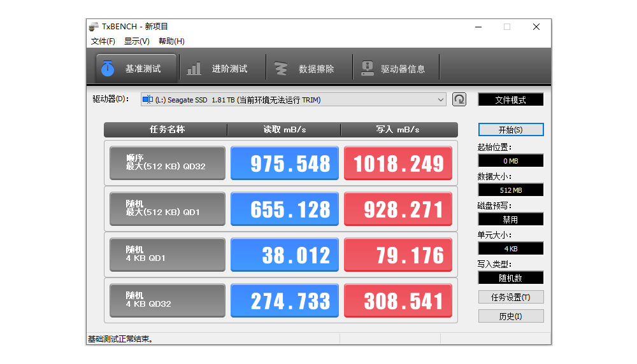Open the 文件(F) menu
Viewport: 637px width, 364px height.
tap(103, 41)
